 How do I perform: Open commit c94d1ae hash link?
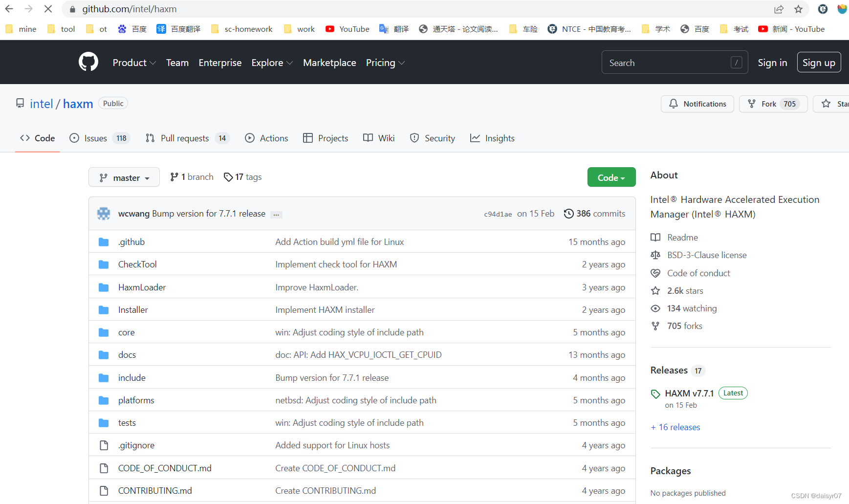[x=498, y=214]
